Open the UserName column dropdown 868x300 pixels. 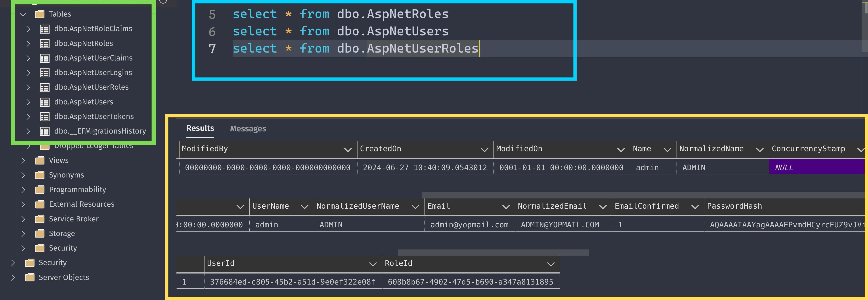pos(304,207)
